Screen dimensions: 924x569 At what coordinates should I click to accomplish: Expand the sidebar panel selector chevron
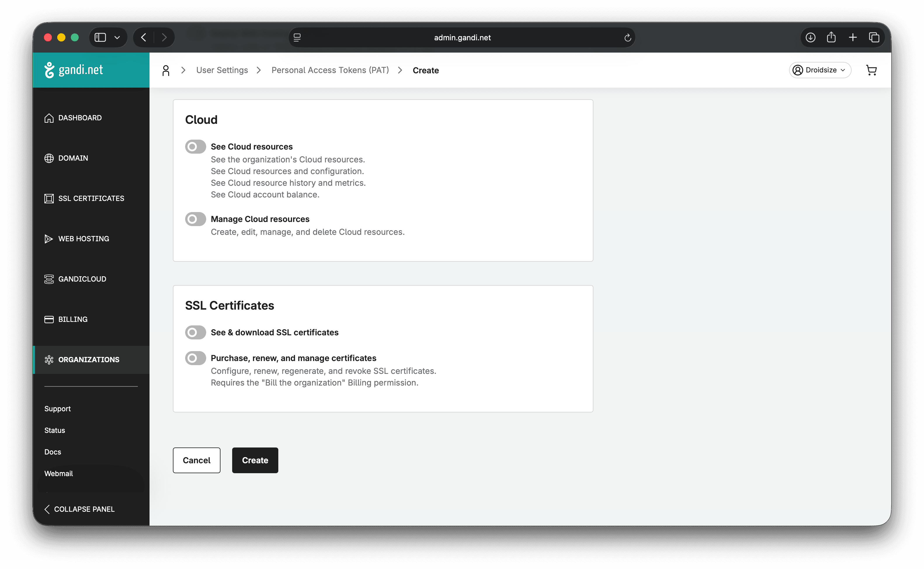click(x=117, y=37)
